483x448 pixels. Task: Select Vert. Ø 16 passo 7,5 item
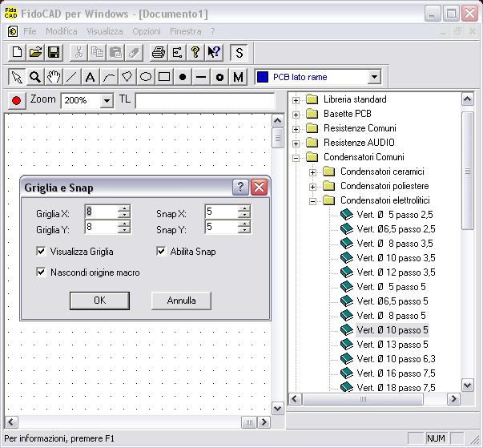396,373
